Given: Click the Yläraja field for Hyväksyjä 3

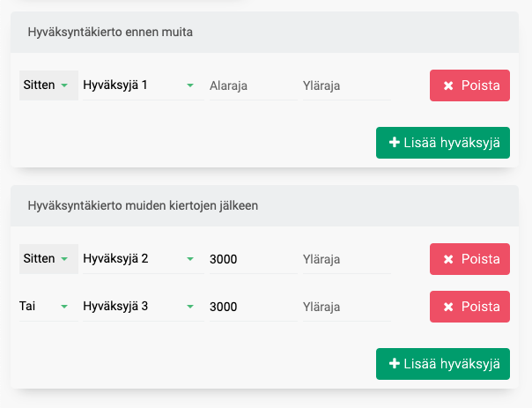Looking at the screenshot, I should 346,307.
